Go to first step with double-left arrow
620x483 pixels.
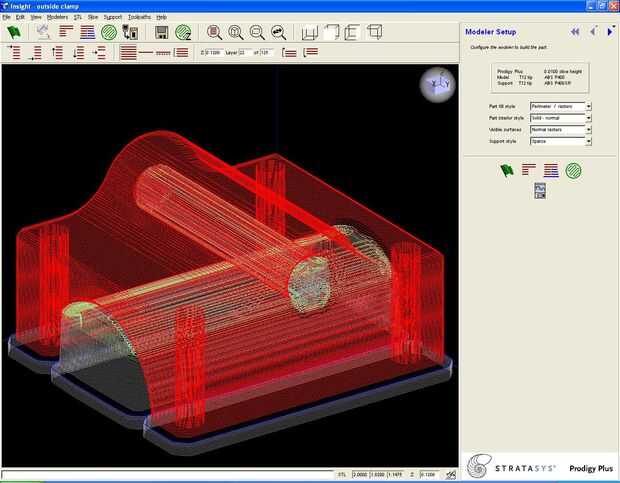[x=575, y=32]
